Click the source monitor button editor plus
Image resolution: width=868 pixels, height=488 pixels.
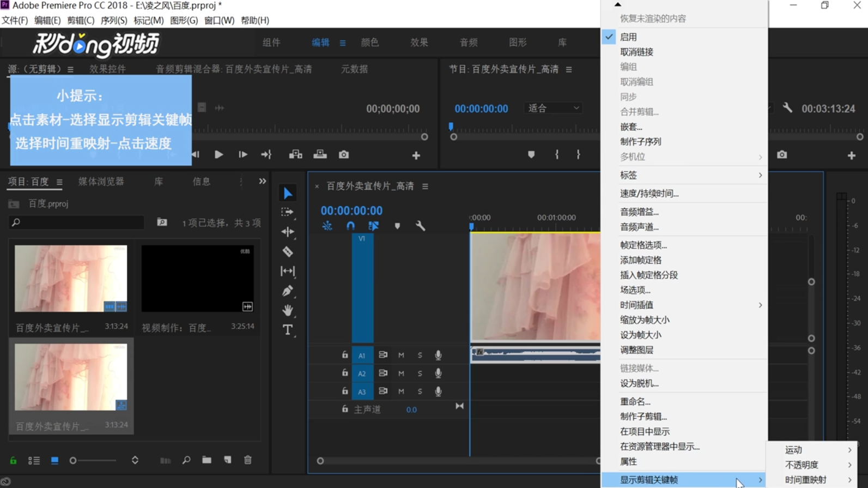click(416, 156)
